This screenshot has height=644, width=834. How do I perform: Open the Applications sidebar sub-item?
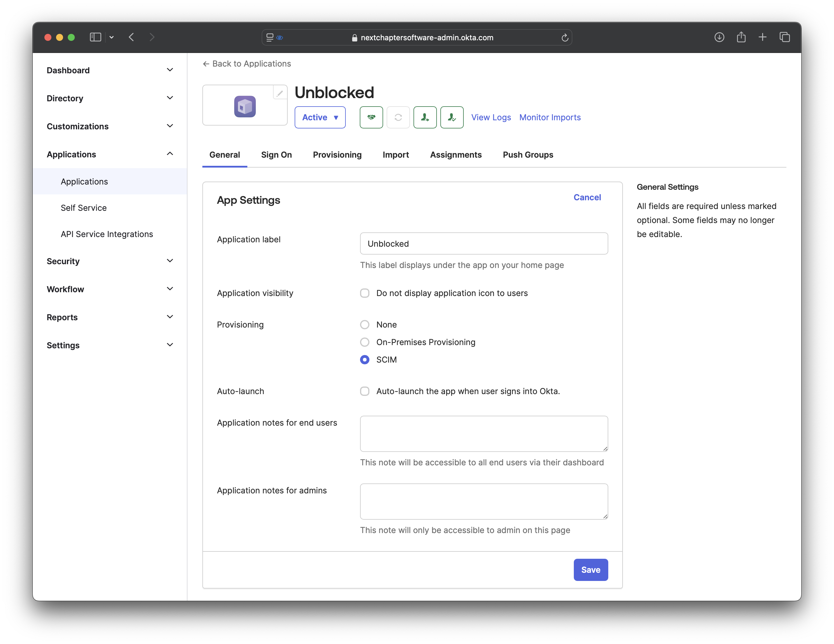(110, 181)
